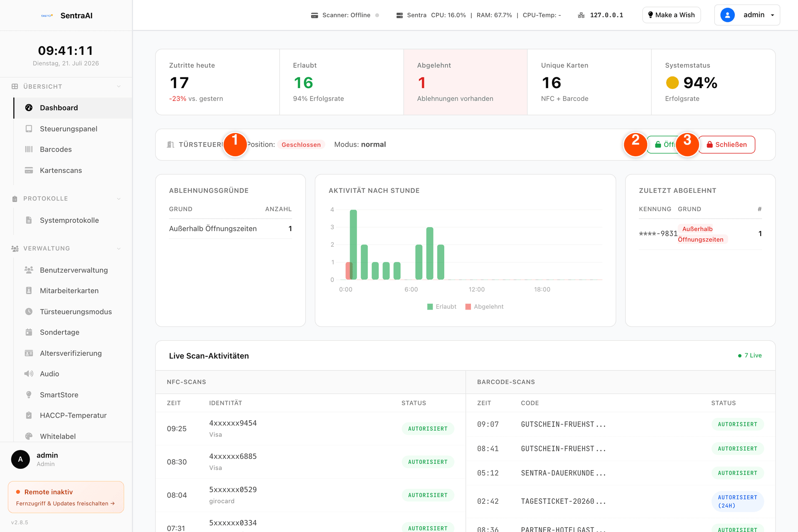The width and height of the screenshot is (798, 532).
Task: Open Altersverifizierung page
Action: (73, 353)
